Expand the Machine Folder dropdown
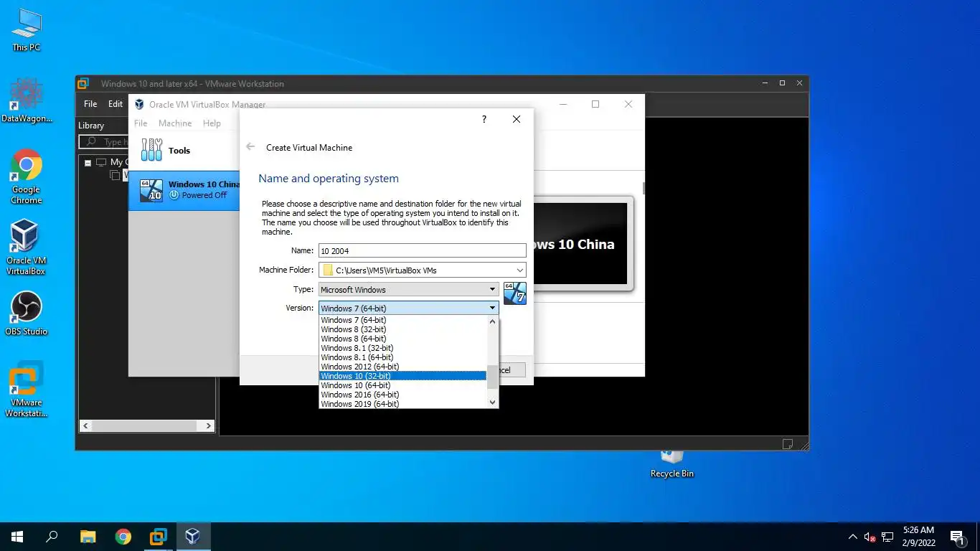Screen dimensions: 980x551 [519, 270]
